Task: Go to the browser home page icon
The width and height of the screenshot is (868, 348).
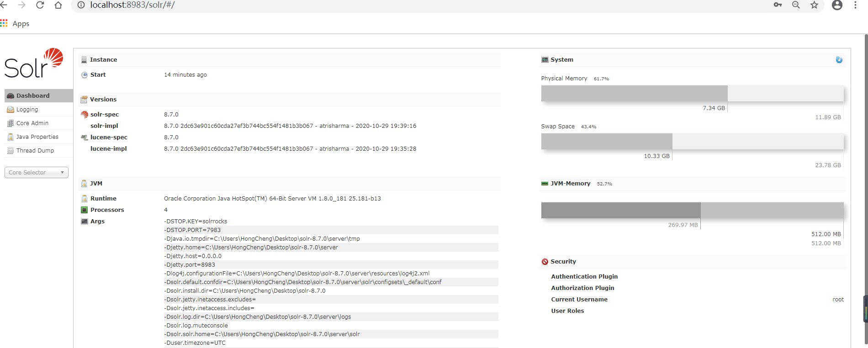Action: pos(58,5)
